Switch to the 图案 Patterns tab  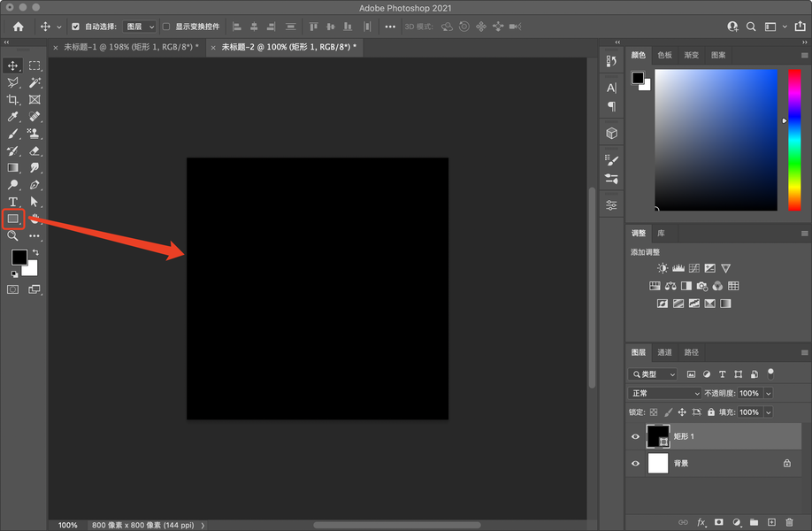click(718, 55)
